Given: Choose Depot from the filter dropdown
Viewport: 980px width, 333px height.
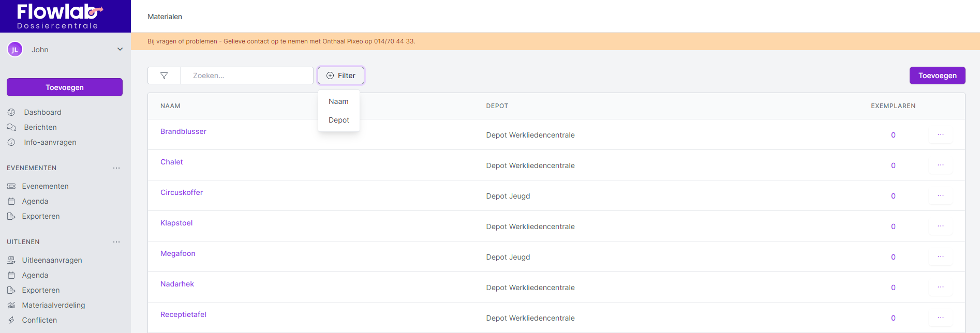Looking at the screenshot, I should click(x=338, y=120).
